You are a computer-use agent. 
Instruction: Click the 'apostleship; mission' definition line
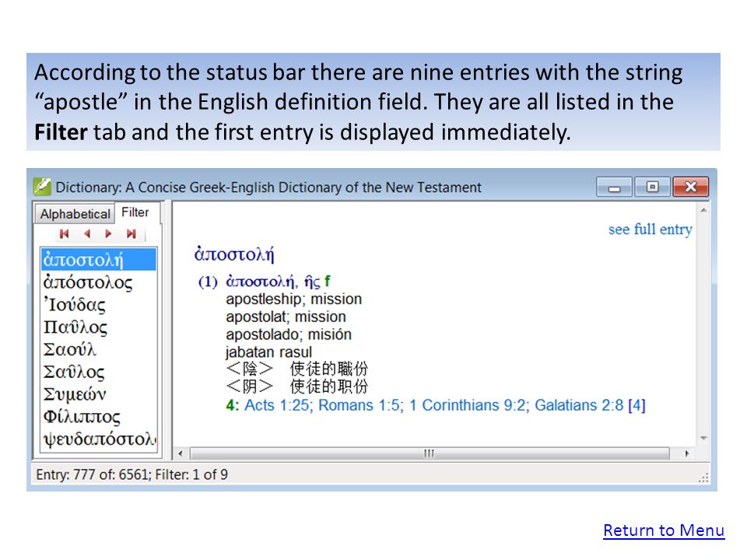294,299
